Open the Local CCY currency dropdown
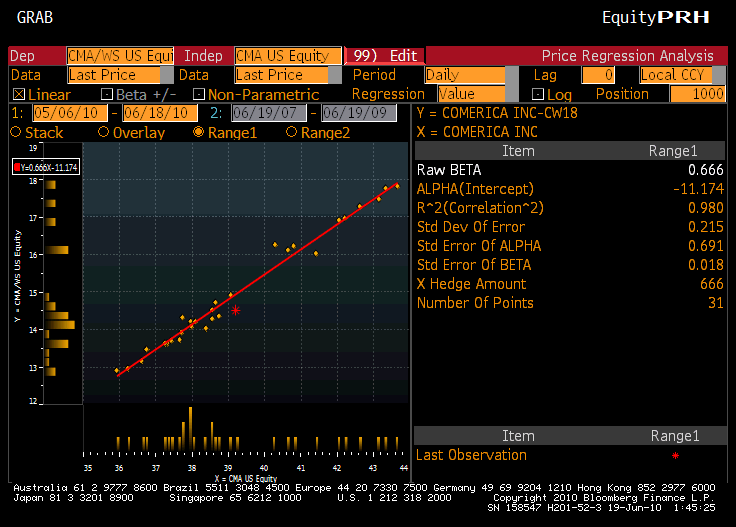Image resolution: width=736 pixels, height=527 pixels. point(682,75)
